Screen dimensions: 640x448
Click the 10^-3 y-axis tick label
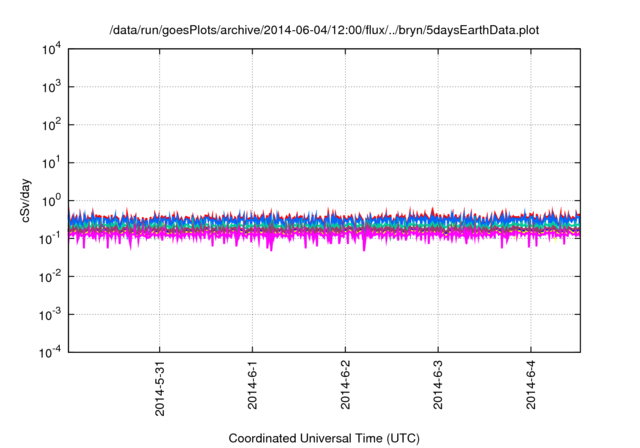coord(50,315)
